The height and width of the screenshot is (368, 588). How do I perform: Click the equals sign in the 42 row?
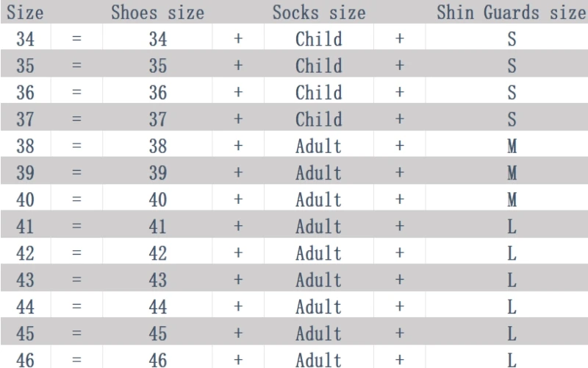[x=77, y=253]
